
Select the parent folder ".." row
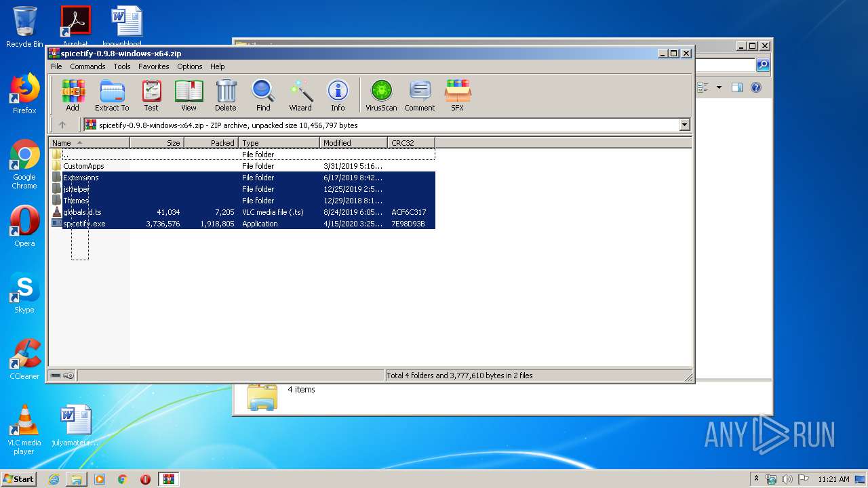[243, 155]
